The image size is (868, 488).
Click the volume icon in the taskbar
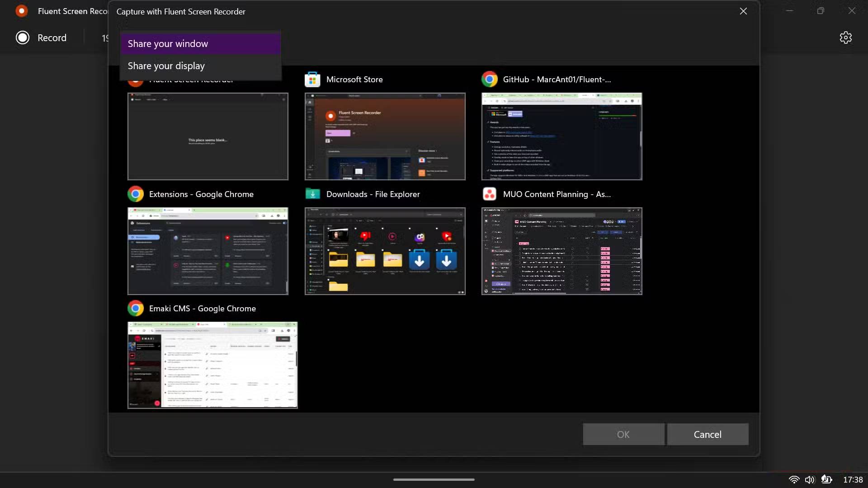(x=810, y=480)
